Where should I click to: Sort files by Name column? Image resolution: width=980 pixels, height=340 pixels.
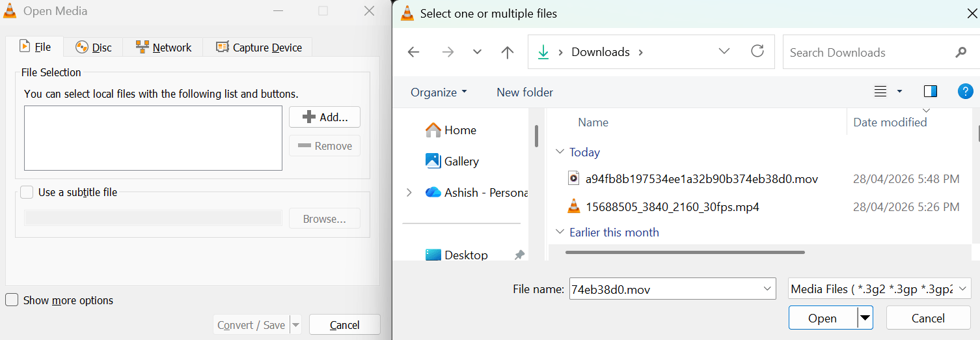point(593,122)
